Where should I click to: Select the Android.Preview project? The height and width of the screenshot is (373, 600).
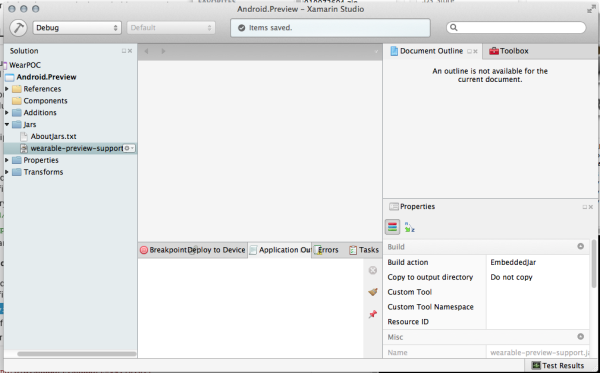(x=46, y=77)
